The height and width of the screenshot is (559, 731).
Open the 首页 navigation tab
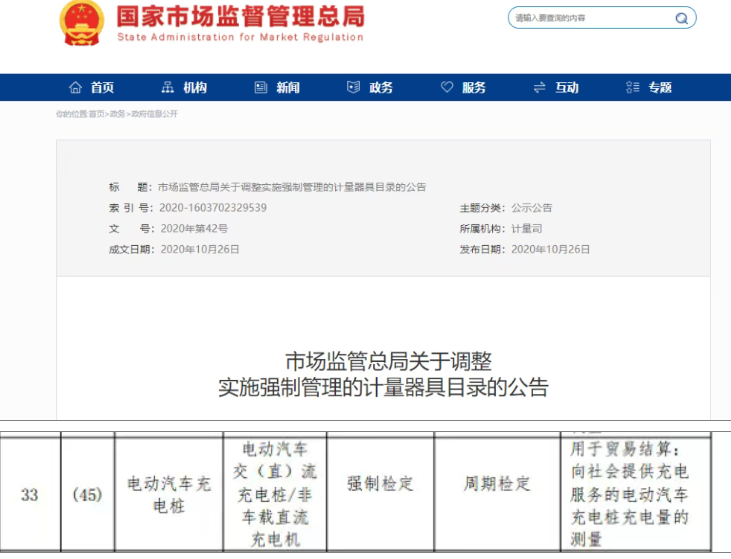pos(102,88)
